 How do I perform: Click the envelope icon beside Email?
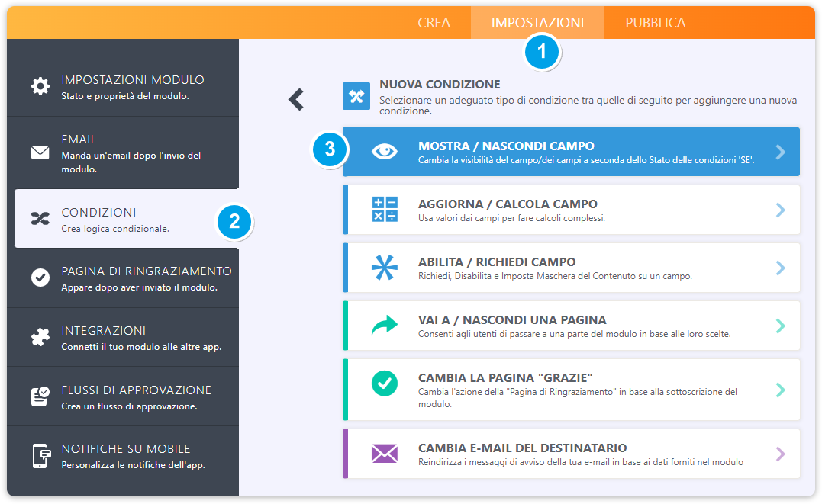click(40, 153)
